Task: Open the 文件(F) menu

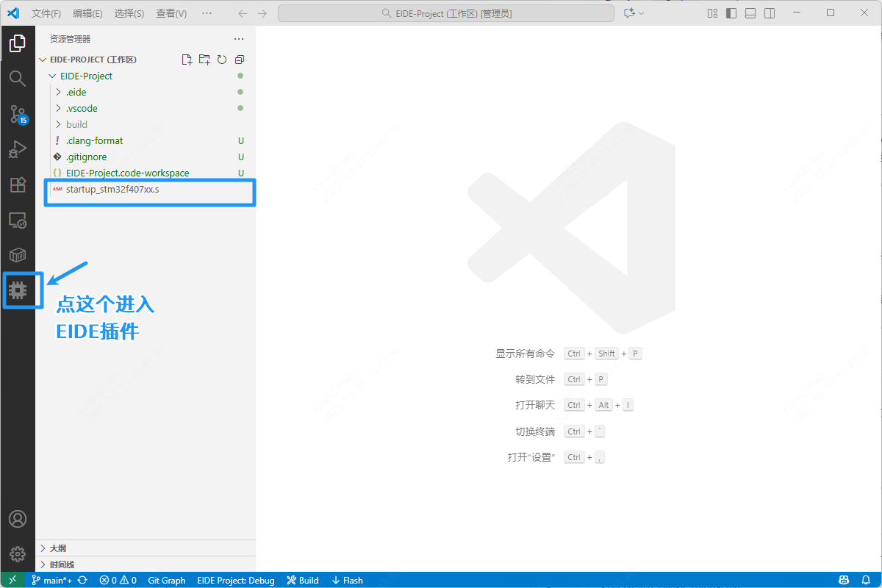Action: 46,13
